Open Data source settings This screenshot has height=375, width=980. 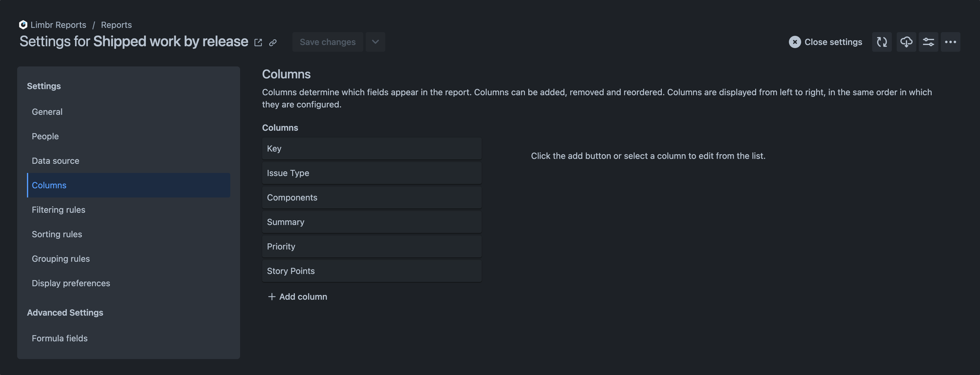coord(55,160)
